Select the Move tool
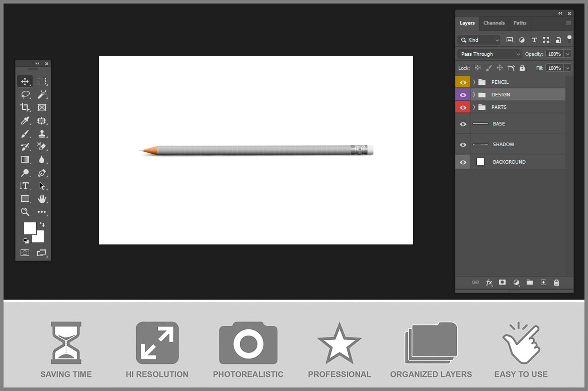 [25, 81]
